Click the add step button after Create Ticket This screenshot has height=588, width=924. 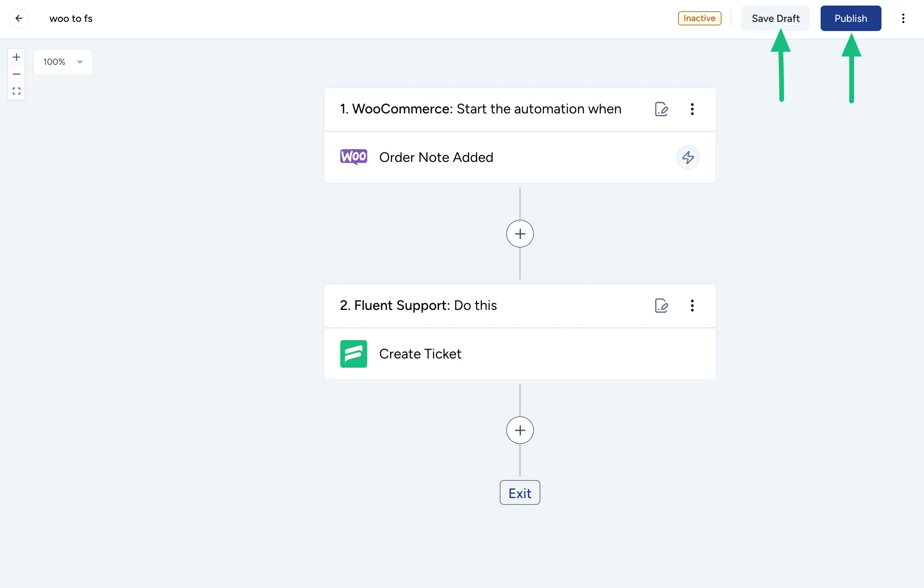(519, 430)
